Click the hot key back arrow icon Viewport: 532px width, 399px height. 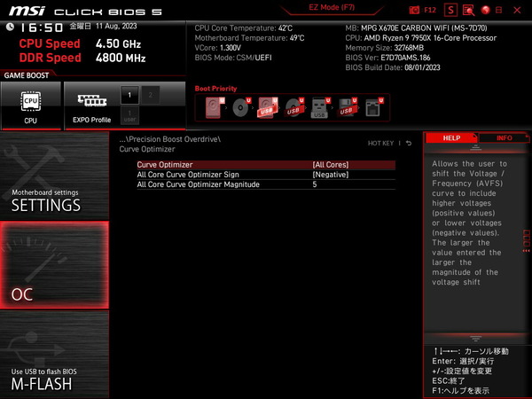click(x=409, y=143)
